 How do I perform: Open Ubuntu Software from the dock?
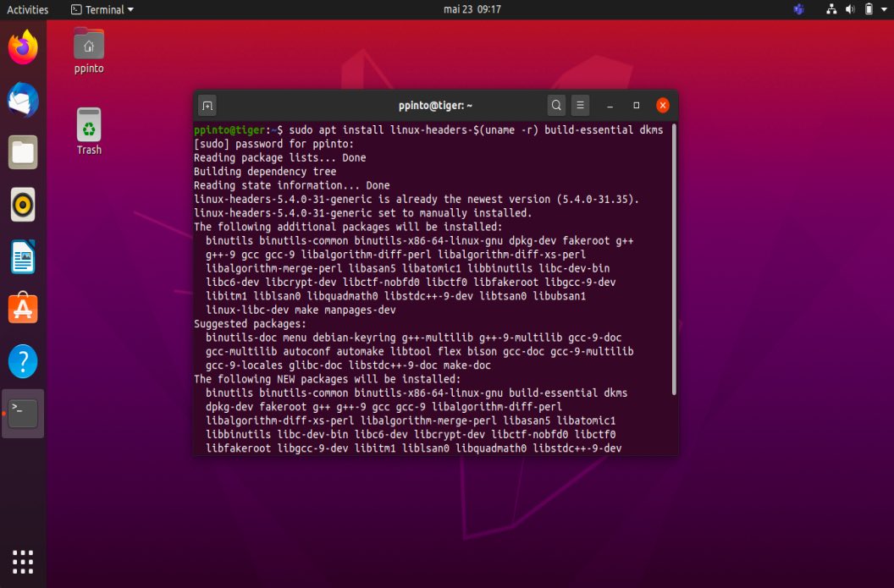pos(23,309)
